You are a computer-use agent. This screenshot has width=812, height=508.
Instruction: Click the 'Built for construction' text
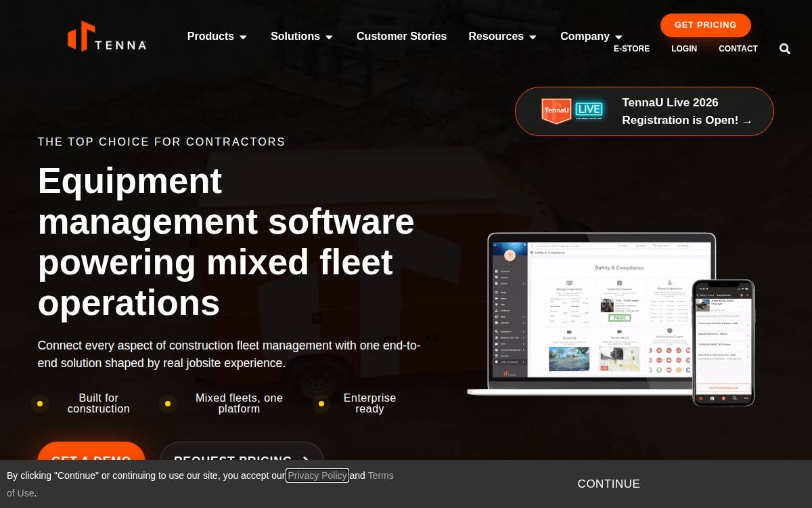pos(99,403)
